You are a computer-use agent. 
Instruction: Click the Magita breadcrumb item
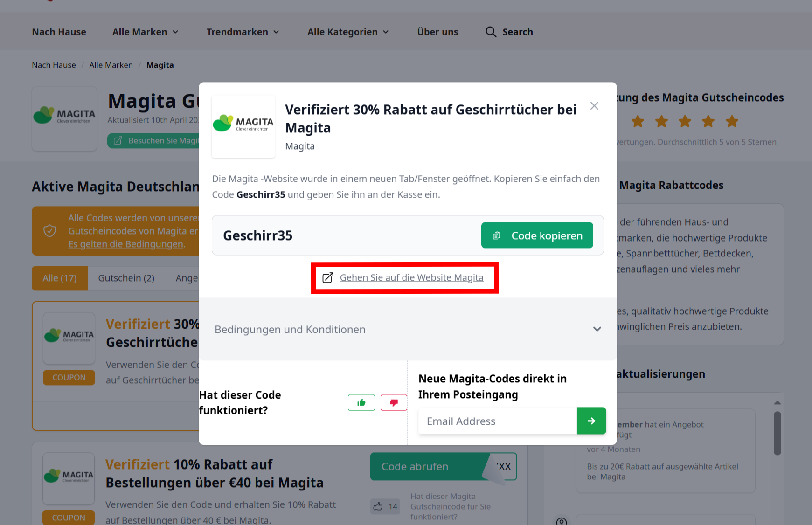pyautogui.click(x=160, y=65)
